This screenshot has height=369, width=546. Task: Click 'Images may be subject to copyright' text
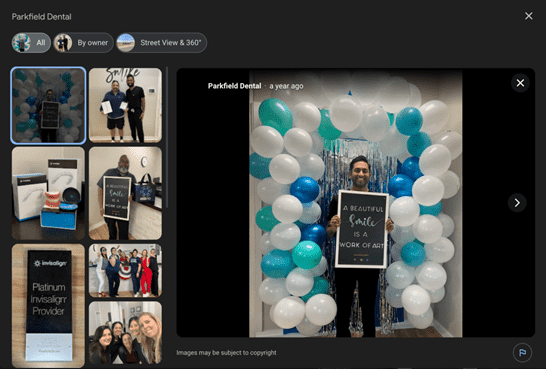coord(226,353)
